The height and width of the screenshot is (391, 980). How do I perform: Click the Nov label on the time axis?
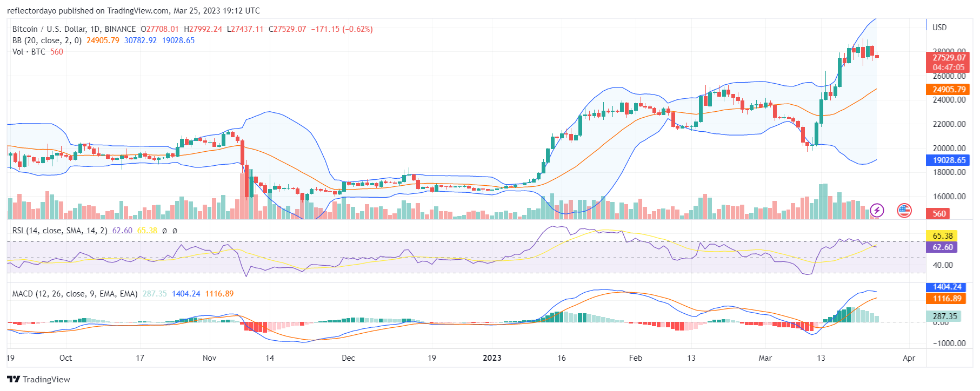coord(209,358)
